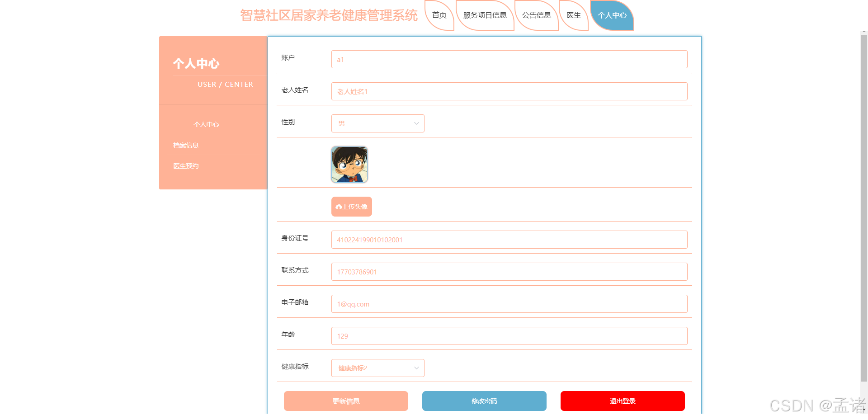Click the cloud upload icon on 上传头像 button
868x420 pixels.
[339, 207]
